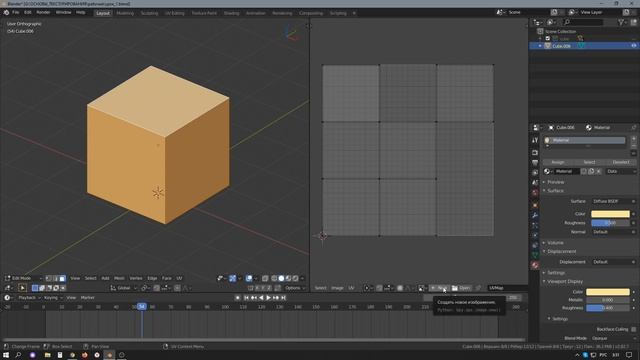This screenshot has width=640, height=360.
Task: Click the Blender icon in the taskbar
Action: [x=109, y=355]
